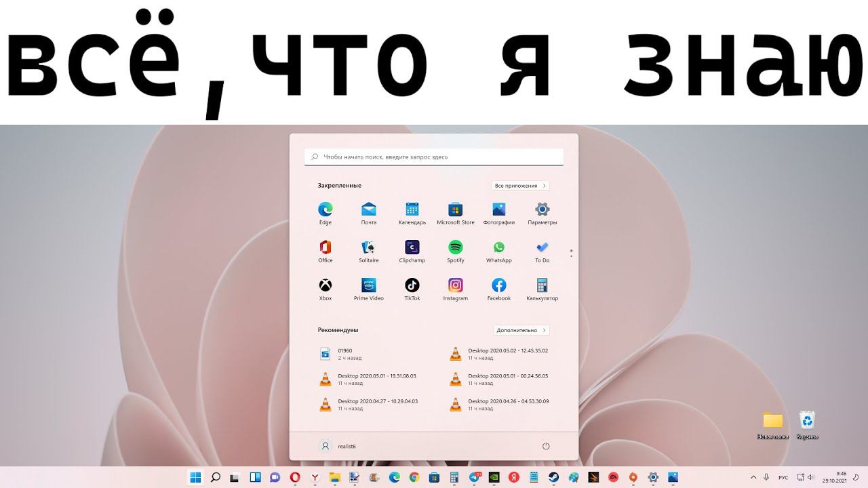
Task: Open File Explorer from taskbar
Action: click(335, 477)
